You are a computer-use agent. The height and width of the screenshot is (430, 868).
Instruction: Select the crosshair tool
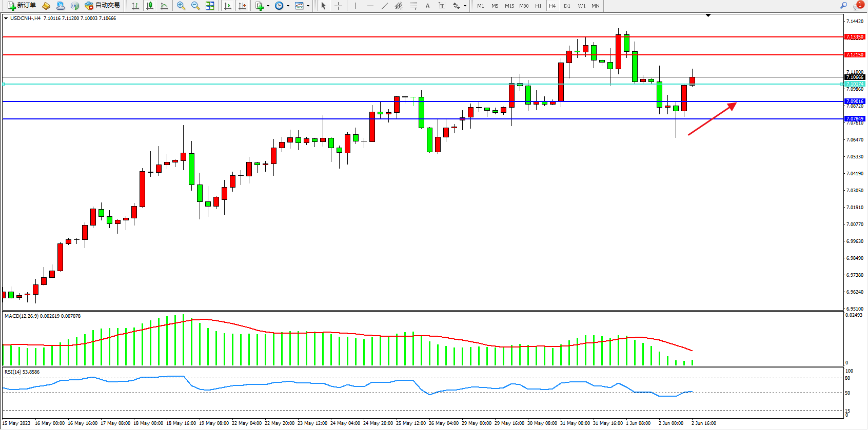(338, 6)
